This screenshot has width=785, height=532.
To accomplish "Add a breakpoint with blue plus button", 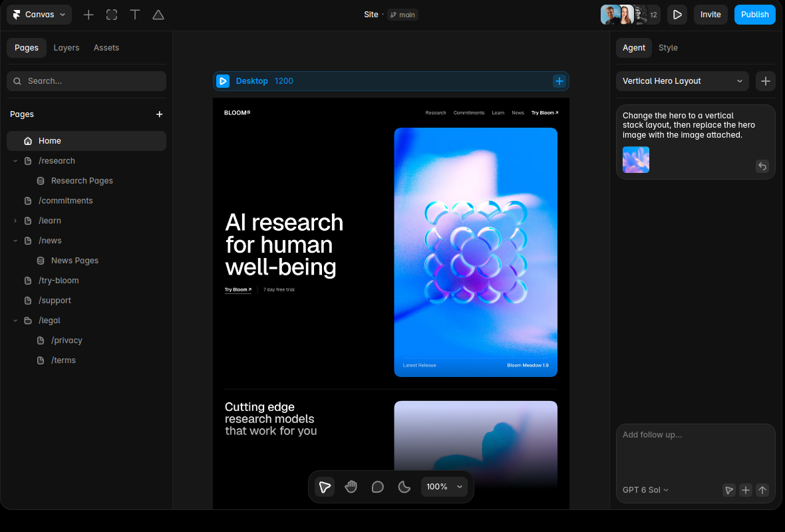I will click(559, 81).
